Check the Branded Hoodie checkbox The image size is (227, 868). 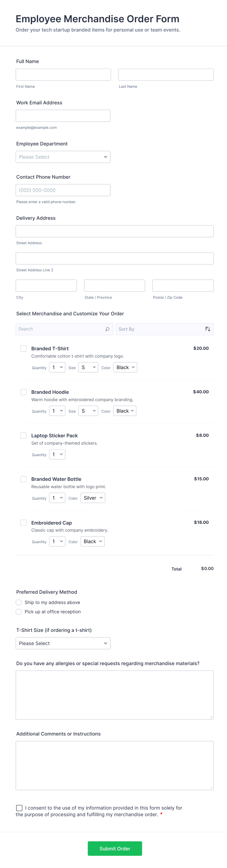tap(23, 392)
